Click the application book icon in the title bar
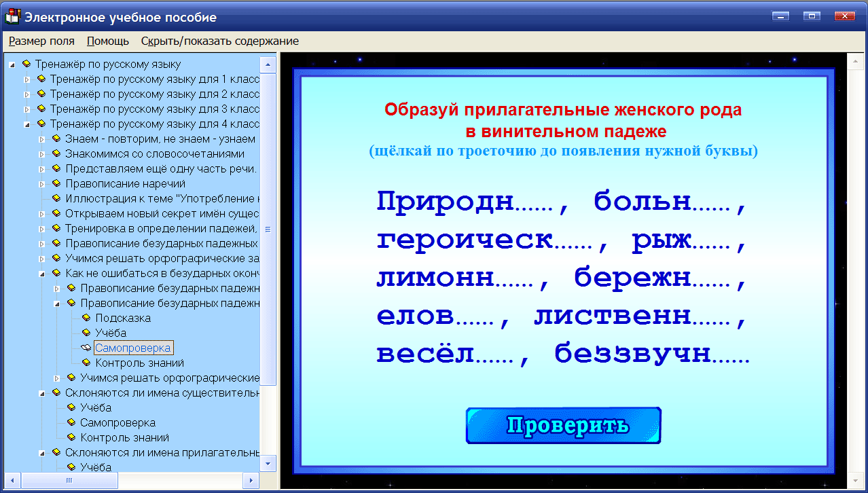 pos(11,15)
